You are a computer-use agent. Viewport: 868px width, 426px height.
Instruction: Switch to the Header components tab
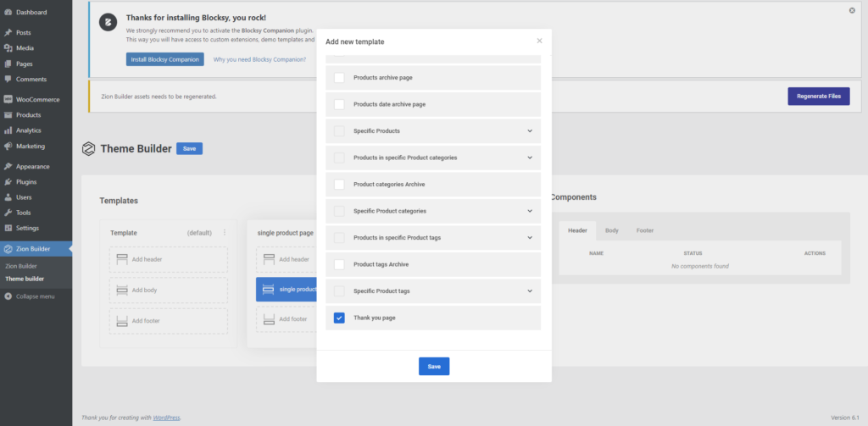tap(577, 230)
